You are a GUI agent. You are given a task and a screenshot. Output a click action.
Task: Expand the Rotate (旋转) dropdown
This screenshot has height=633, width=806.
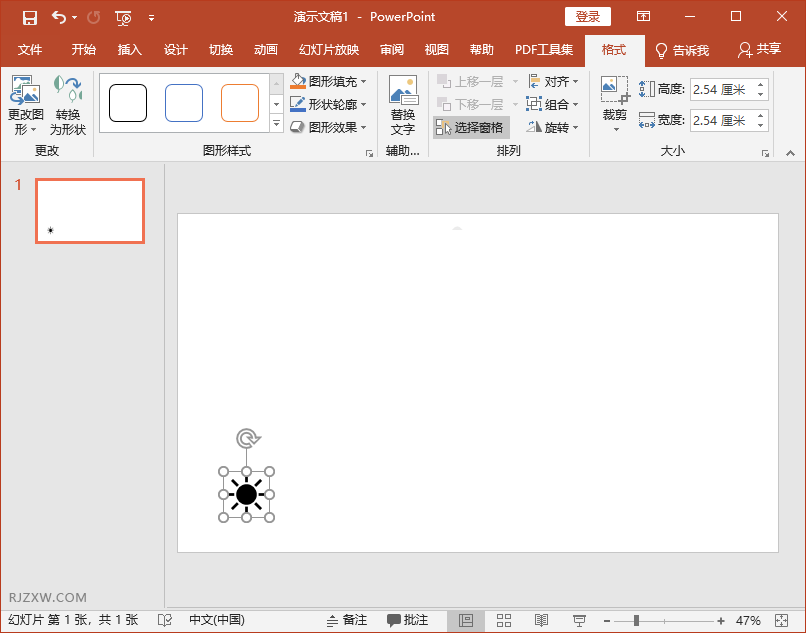click(553, 127)
